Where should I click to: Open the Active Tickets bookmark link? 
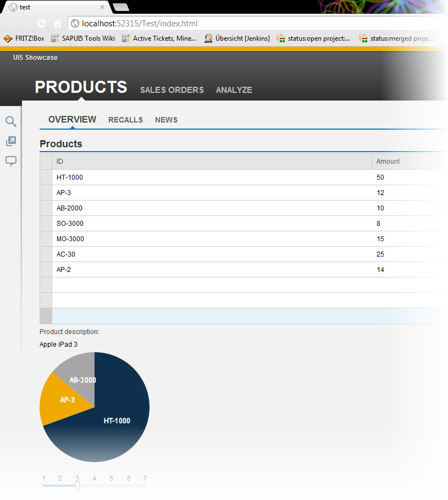pos(159,38)
